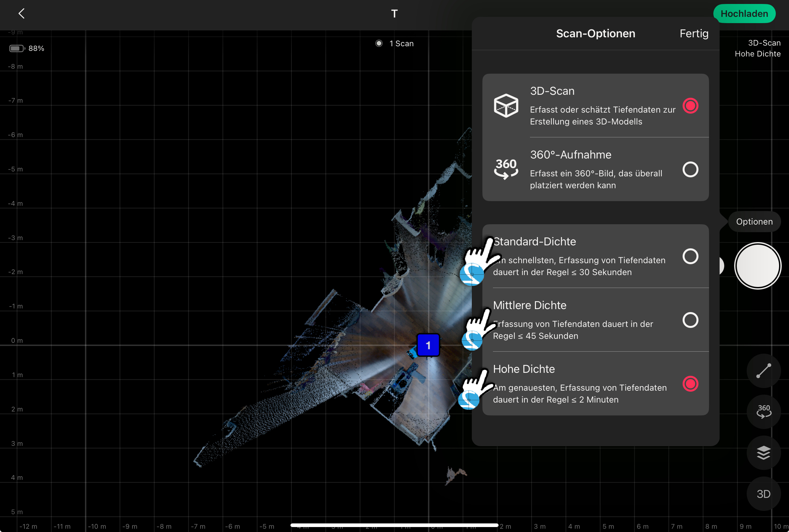Open the layers stack icon
The height and width of the screenshot is (532, 789).
point(763,453)
